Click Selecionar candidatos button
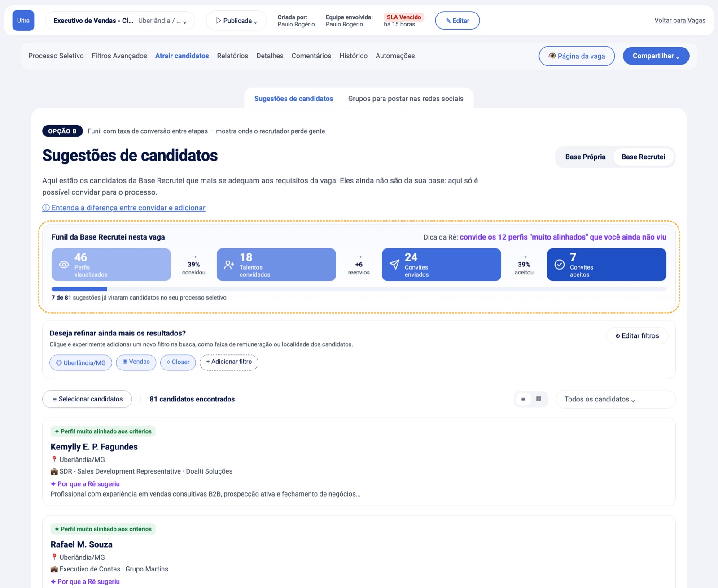The width and height of the screenshot is (718, 588). click(x=87, y=399)
